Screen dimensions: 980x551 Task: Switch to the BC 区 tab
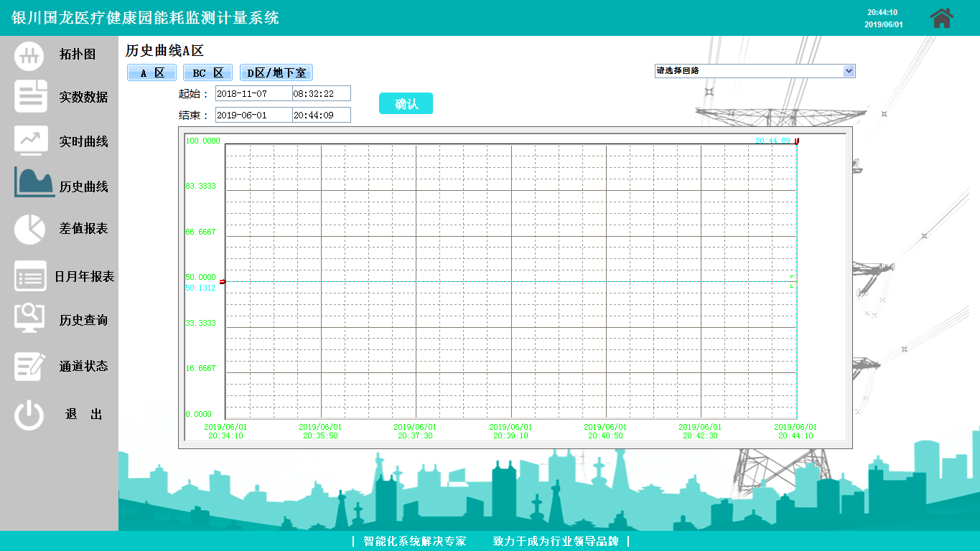click(x=207, y=73)
